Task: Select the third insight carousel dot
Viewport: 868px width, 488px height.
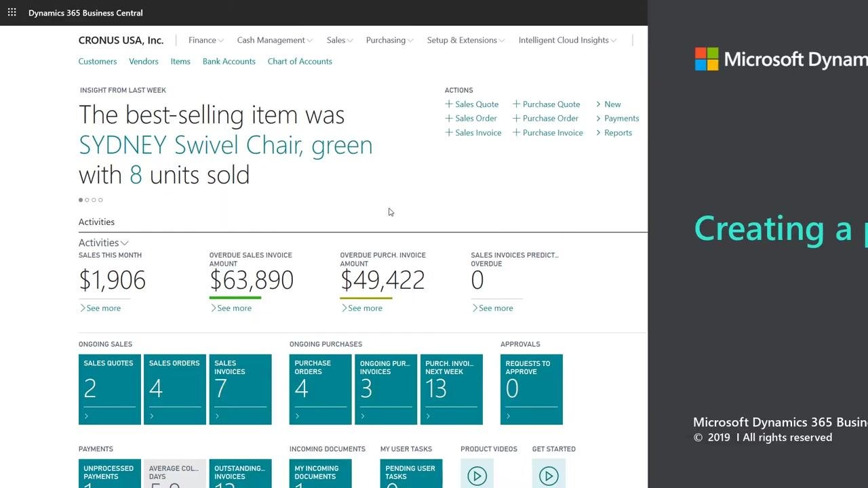Action: click(94, 200)
